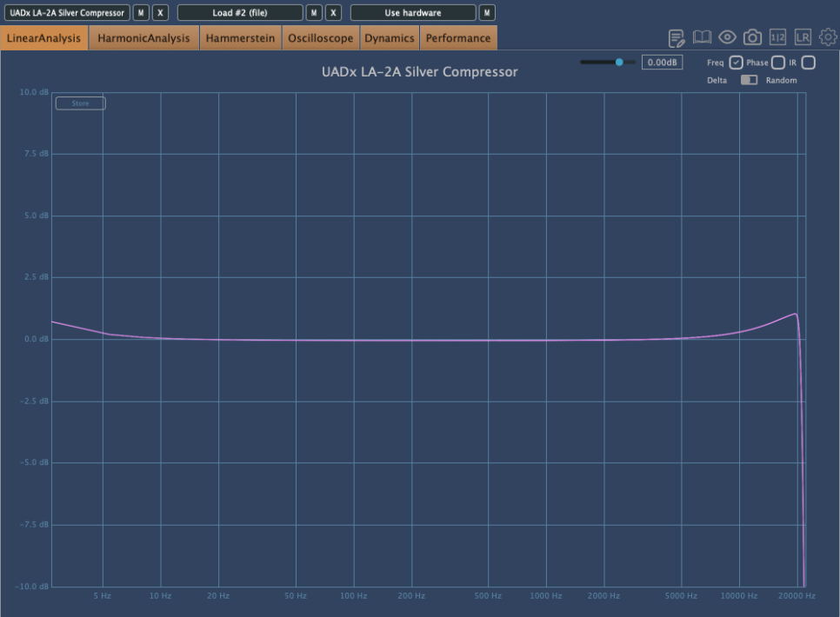Screen dimensions: 840x617
Task: Switch to the LinearAnalysis tab
Action: point(44,38)
